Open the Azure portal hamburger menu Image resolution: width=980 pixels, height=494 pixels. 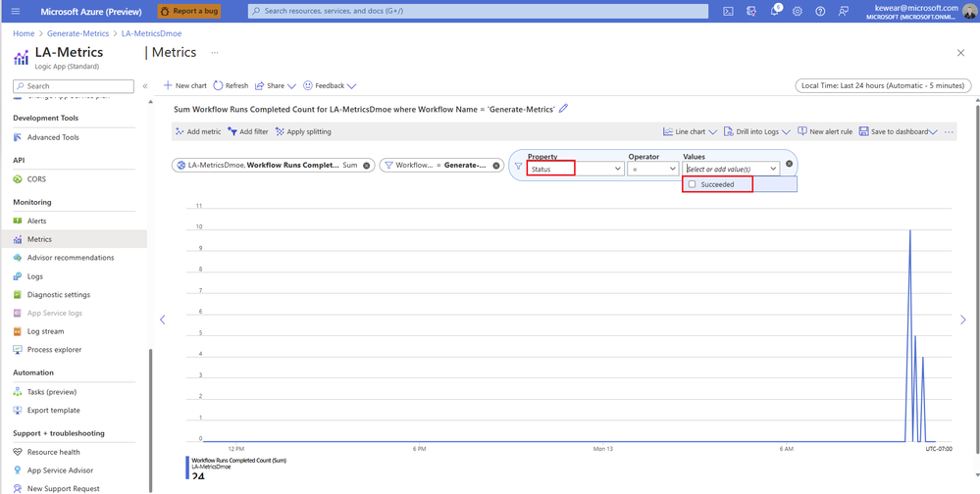pyautogui.click(x=16, y=11)
